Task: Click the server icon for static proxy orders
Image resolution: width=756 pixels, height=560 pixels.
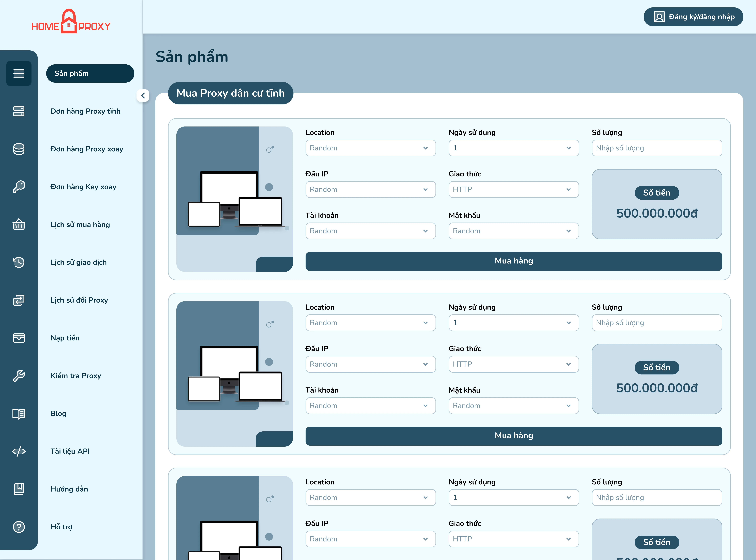Action: (19, 111)
